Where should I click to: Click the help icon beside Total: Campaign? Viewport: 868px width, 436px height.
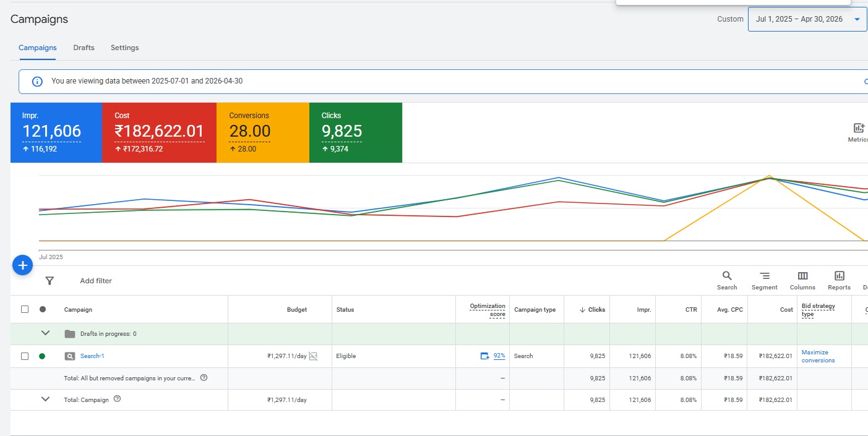click(117, 400)
